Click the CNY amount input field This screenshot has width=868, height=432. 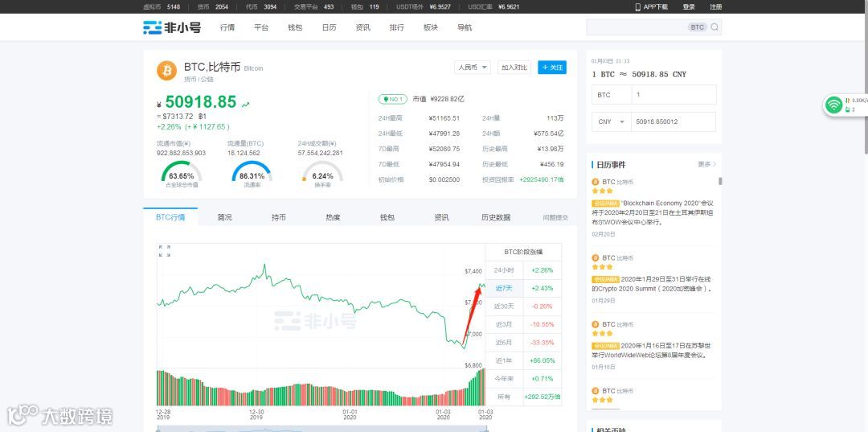tap(674, 121)
